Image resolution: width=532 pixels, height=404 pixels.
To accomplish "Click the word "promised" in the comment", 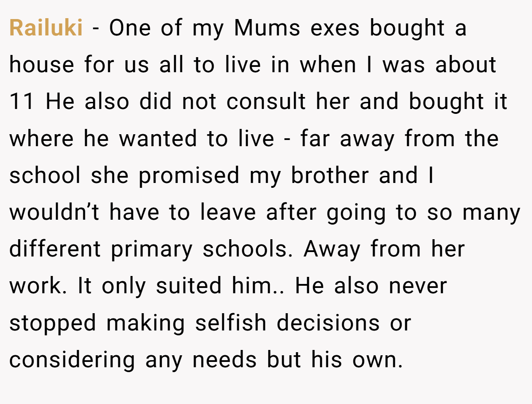I will point(189,177).
